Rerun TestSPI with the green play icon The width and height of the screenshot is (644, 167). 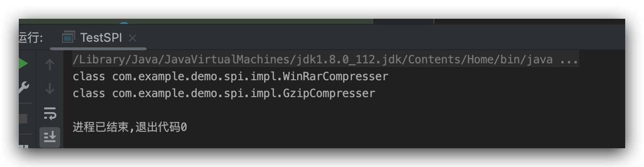(23, 64)
